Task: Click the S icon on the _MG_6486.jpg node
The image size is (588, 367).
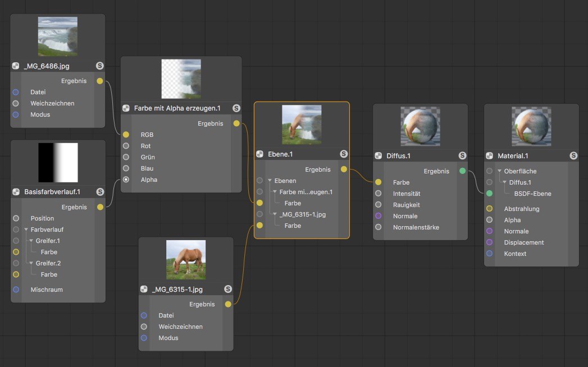Action: (x=99, y=66)
